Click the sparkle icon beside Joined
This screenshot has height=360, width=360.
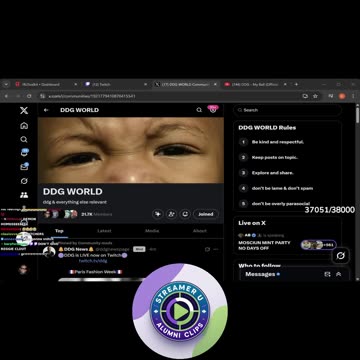157,214
